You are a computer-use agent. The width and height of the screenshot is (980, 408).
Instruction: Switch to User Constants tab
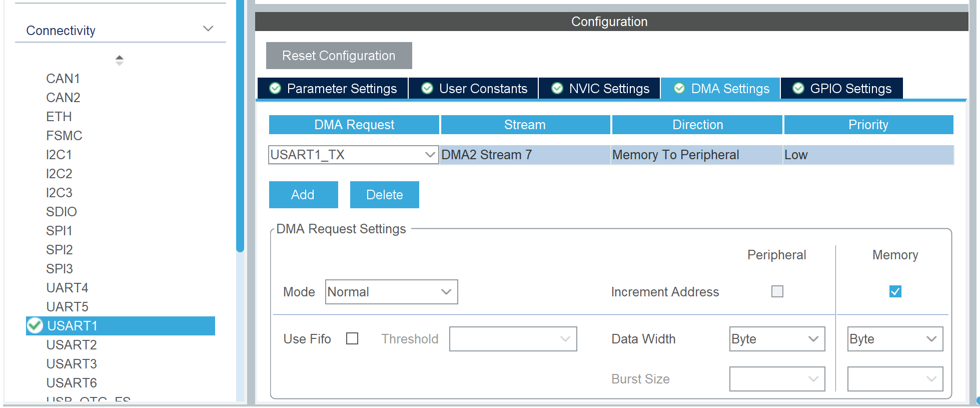(473, 89)
